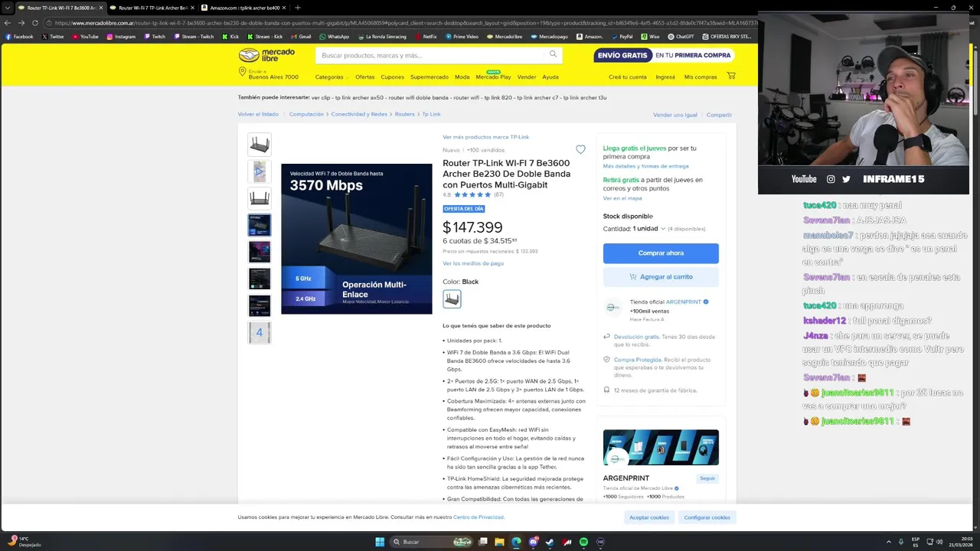Click Volver al listado link

point(258,114)
